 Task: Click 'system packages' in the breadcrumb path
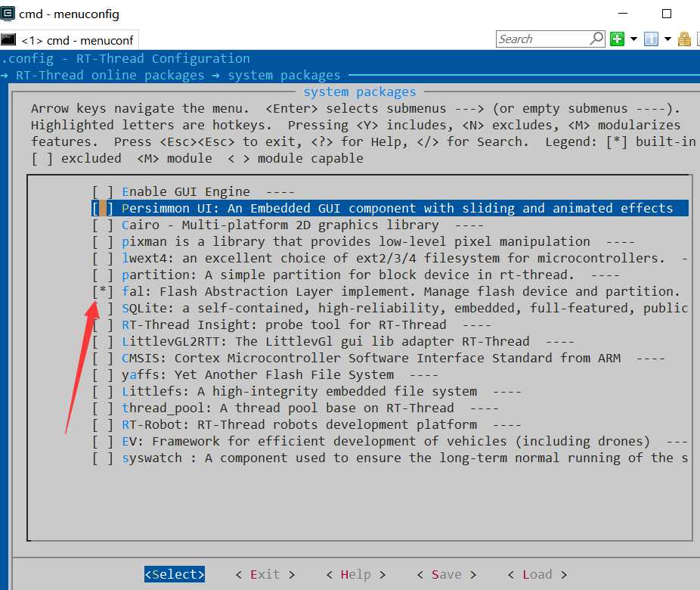tap(284, 75)
